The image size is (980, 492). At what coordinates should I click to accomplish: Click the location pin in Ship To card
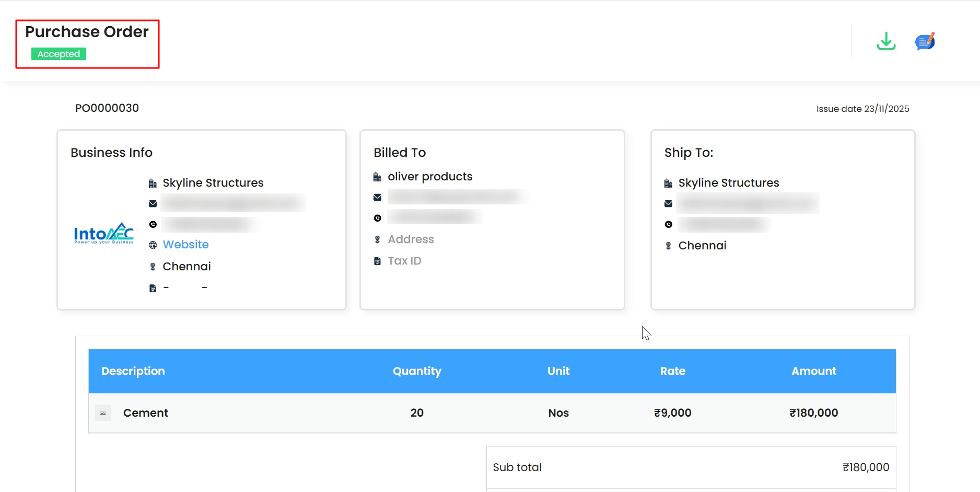click(668, 246)
